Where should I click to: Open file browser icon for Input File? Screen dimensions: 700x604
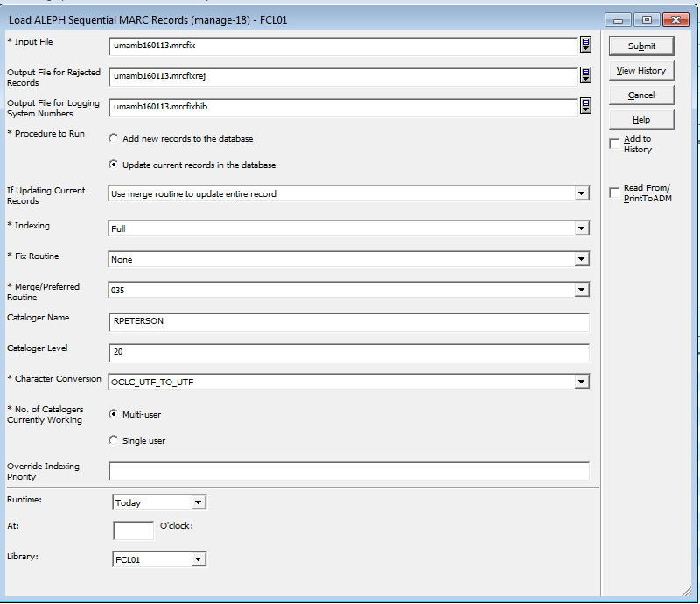point(584,46)
